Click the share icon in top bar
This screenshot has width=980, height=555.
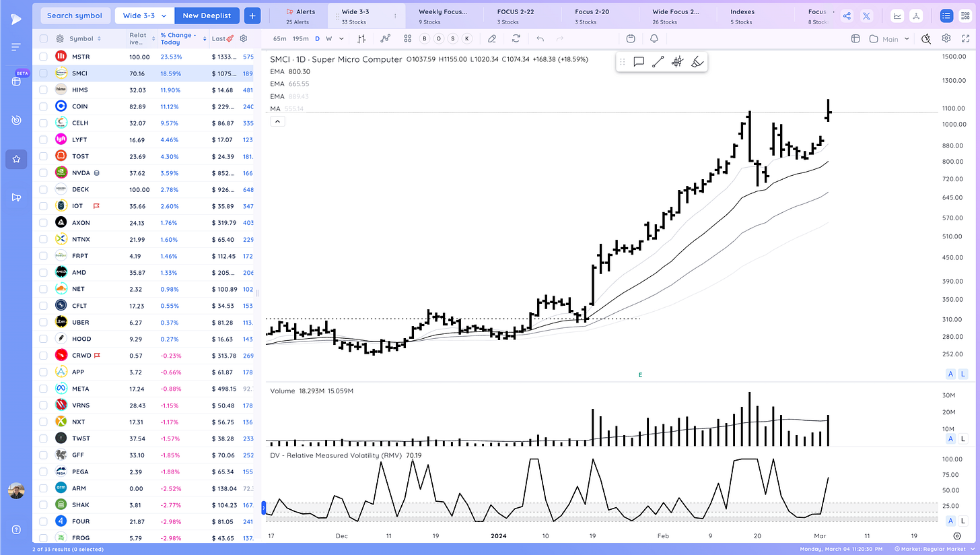[847, 16]
